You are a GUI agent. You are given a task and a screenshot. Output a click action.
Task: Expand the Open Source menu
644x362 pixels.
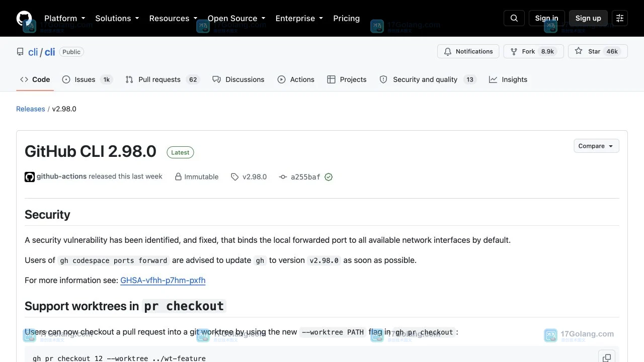pos(236,18)
